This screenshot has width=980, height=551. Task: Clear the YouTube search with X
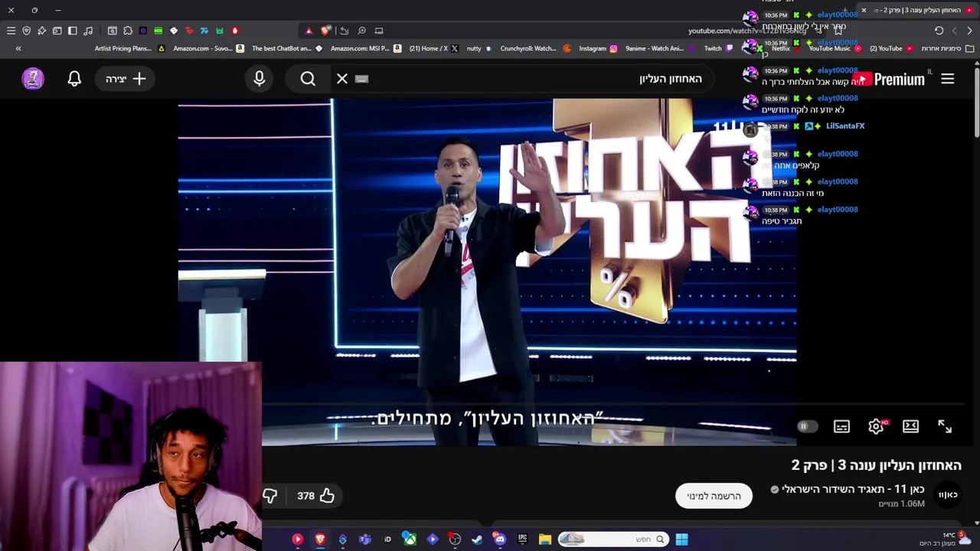(342, 79)
